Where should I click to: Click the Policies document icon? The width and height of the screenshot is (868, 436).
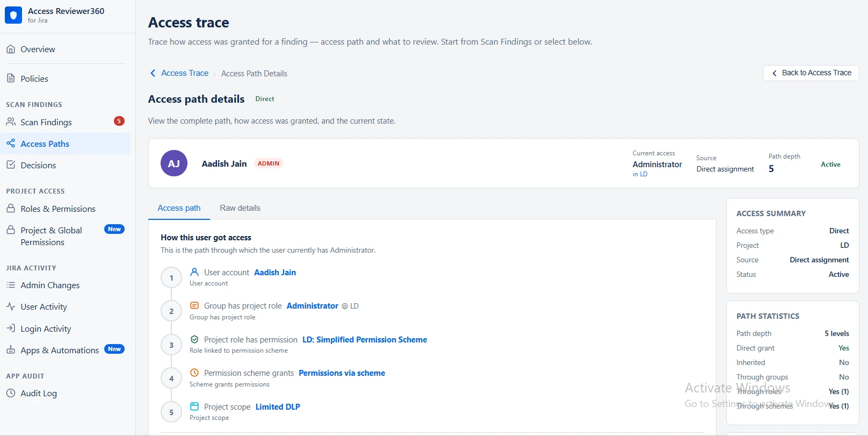coord(11,78)
